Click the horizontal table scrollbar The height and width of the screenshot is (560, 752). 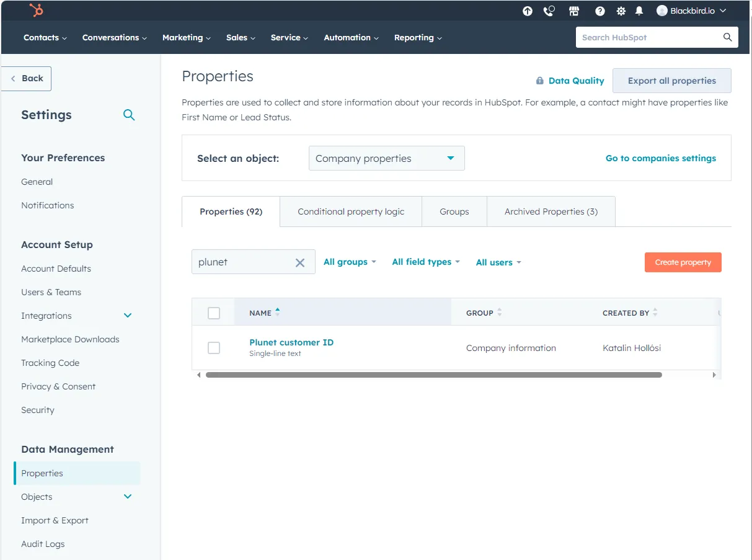click(434, 375)
